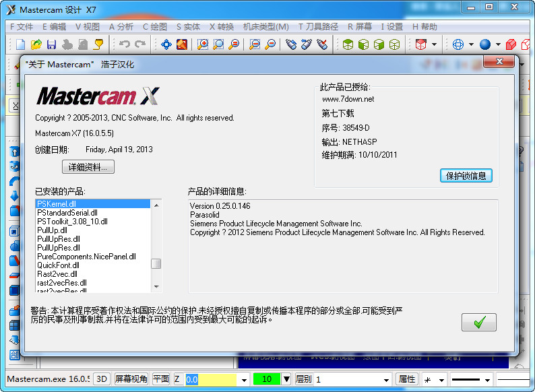Click the 保护锁信息 button
Viewport: 535px width, 392px height.
point(466,176)
